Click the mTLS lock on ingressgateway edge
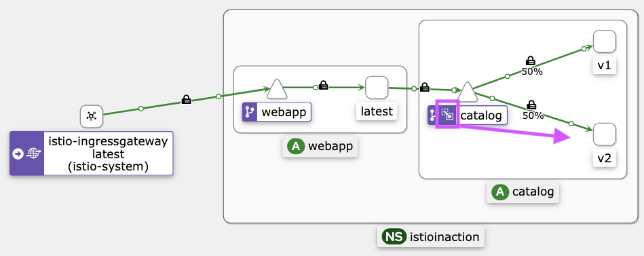Screen dimensions: 644x256 [x=186, y=99]
